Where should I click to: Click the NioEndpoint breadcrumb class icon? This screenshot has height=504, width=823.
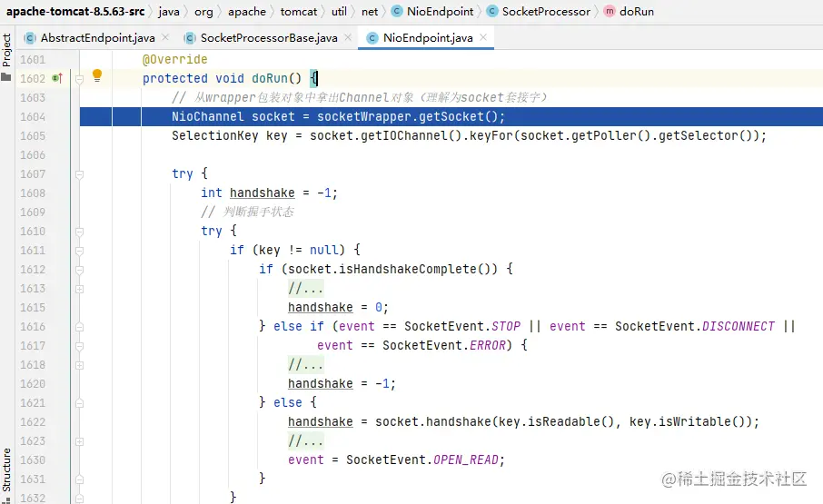[397, 11]
